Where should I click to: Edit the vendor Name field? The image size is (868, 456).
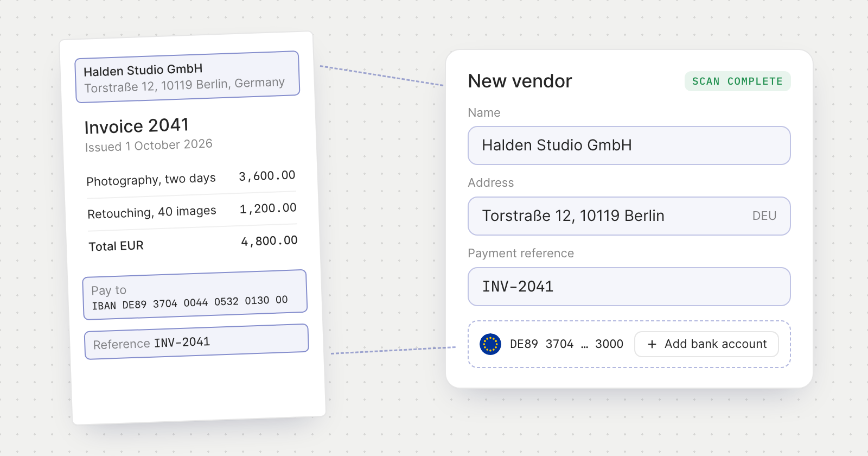[x=629, y=145]
